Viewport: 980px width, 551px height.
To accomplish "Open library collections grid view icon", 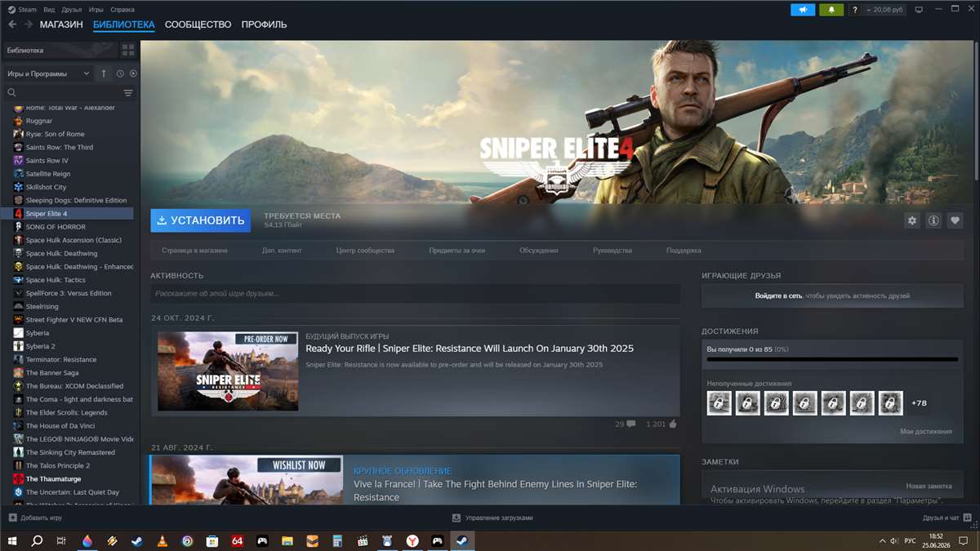I will click(128, 50).
